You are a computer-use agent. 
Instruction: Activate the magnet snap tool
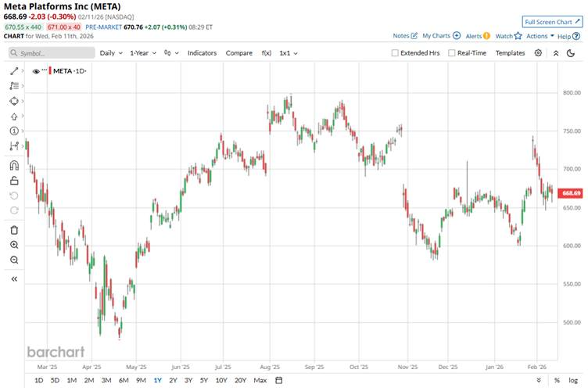click(14, 165)
